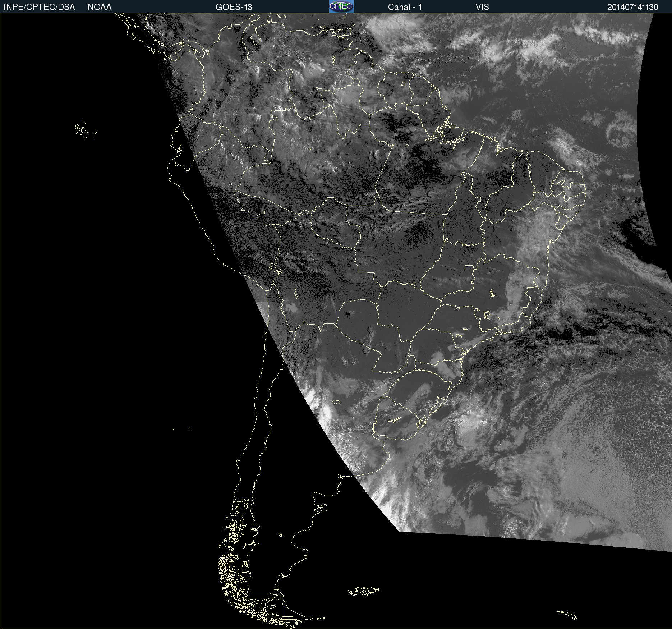Click the GOES-13 satellite name
672x629 pixels.
click(234, 7)
